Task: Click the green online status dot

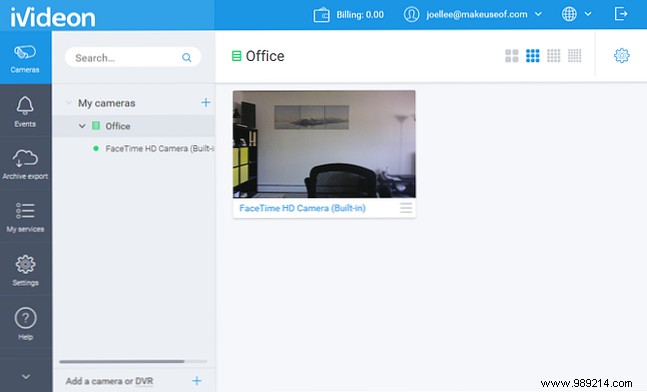Action: click(96, 149)
